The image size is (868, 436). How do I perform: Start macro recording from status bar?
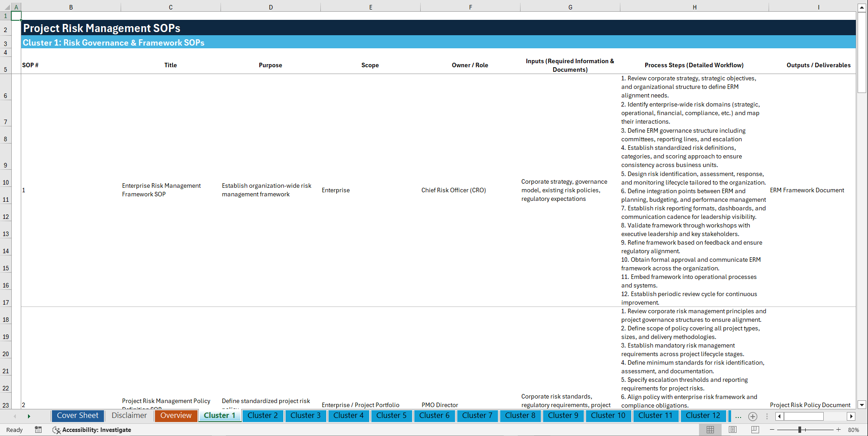(38, 430)
